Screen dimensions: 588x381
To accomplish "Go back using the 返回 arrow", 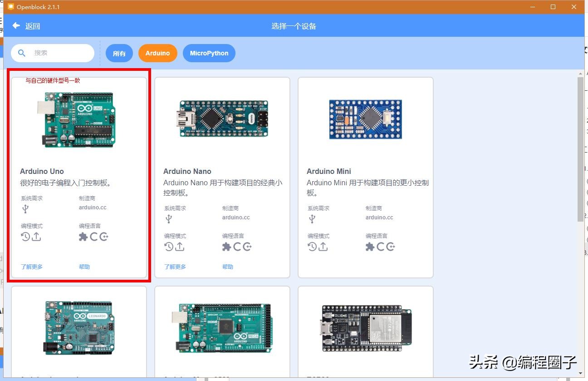I will click(x=16, y=26).
